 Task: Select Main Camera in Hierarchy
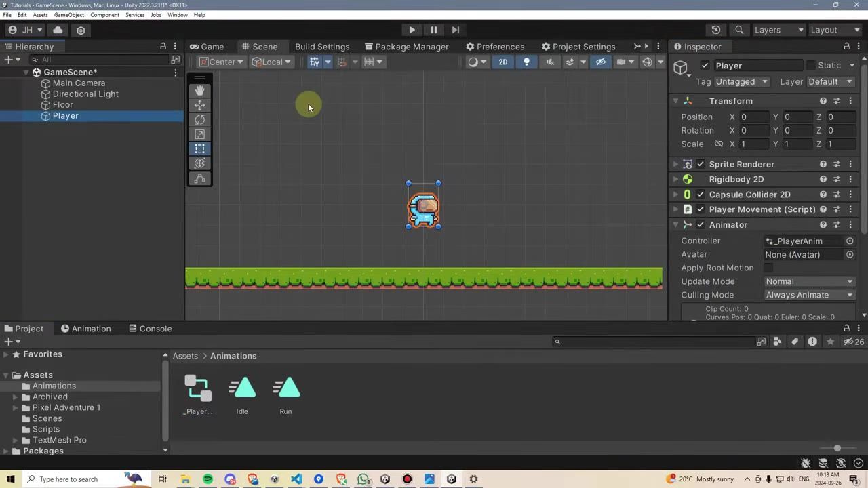(x=79, y=83)
